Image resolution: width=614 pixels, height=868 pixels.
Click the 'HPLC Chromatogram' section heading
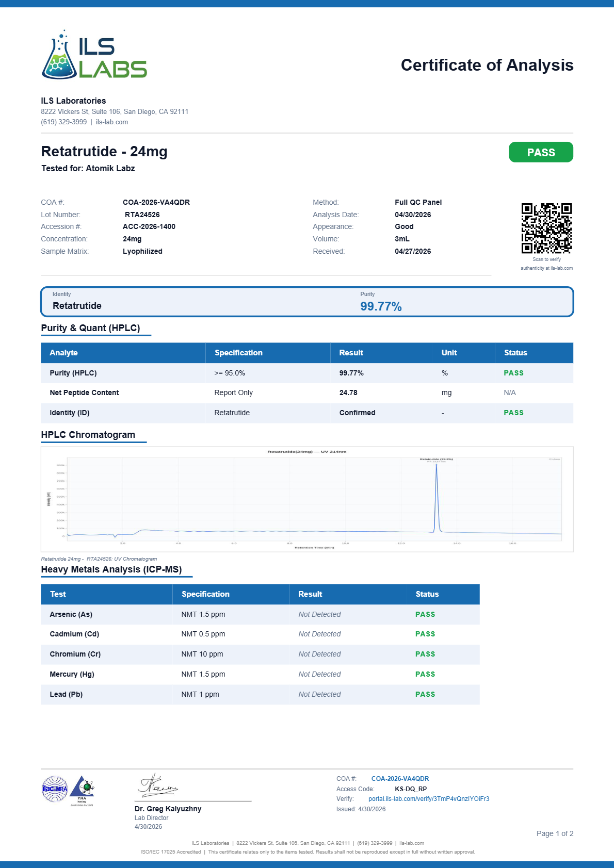(88, 435)
